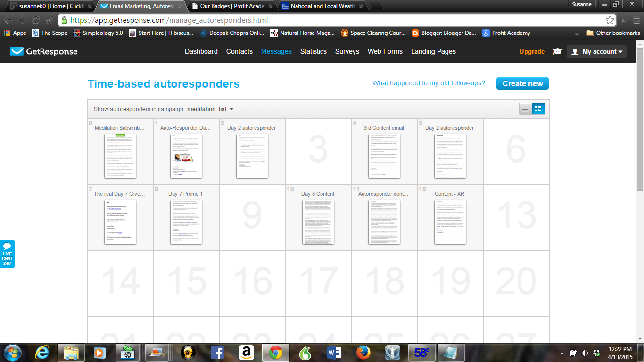Open Amazon taskbar icon
Screen dimensions: 644x362
(247, 352)
